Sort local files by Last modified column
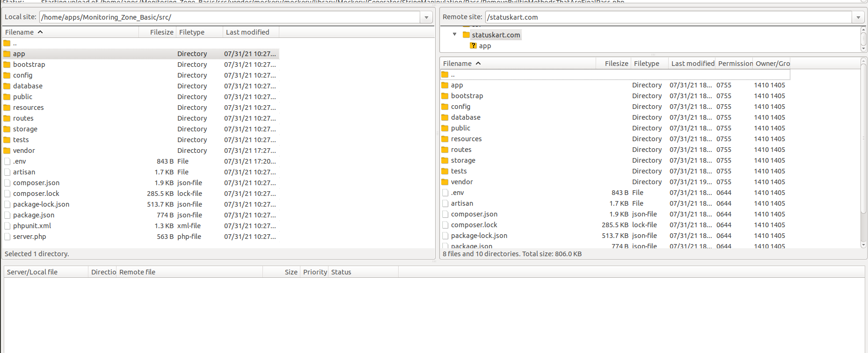The image size is (868, 353). pyautogui.click(x=248, y=32)
